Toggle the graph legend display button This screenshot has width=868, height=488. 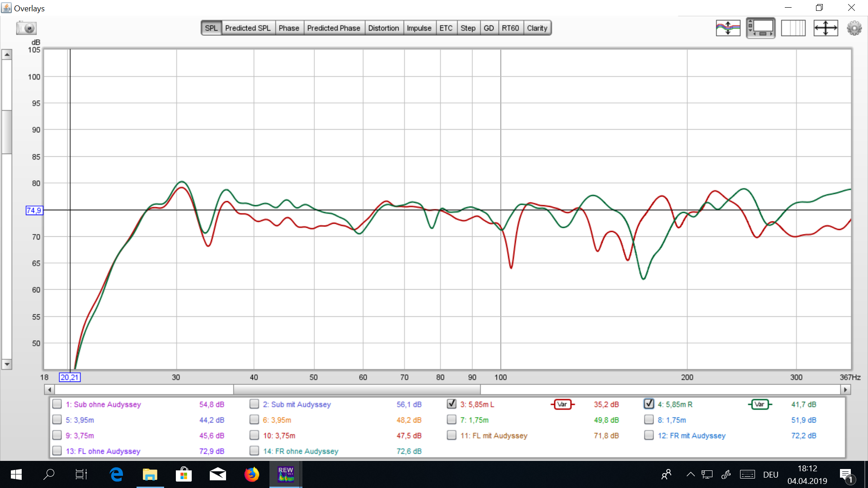click(760, 28)
